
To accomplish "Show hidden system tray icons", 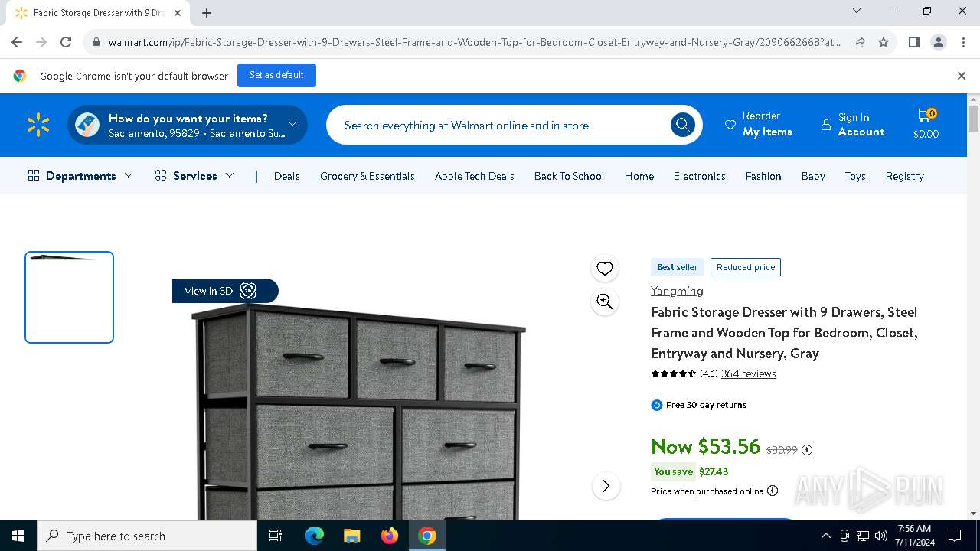I will tap(825, 536).
